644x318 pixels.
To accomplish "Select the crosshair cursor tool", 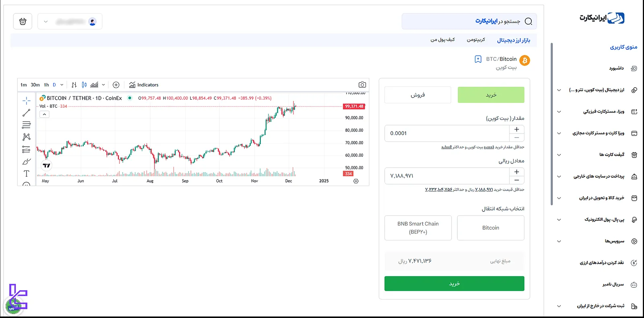I will [x=27, y=101].
